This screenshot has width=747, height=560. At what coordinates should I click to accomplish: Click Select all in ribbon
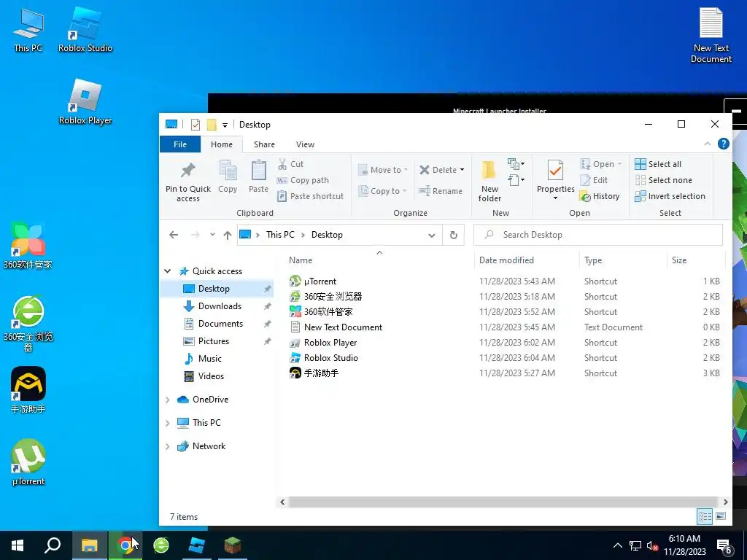(x=658, y=164)
